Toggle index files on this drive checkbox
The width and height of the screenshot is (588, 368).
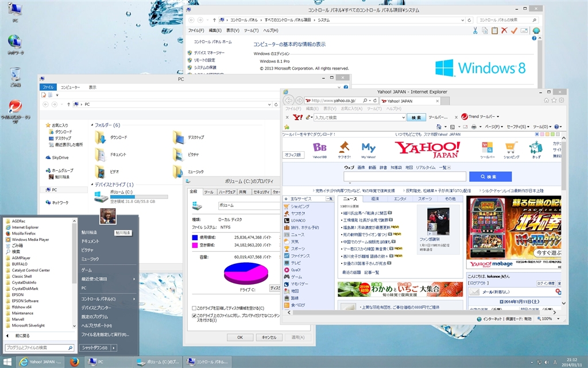coord(194,316)
